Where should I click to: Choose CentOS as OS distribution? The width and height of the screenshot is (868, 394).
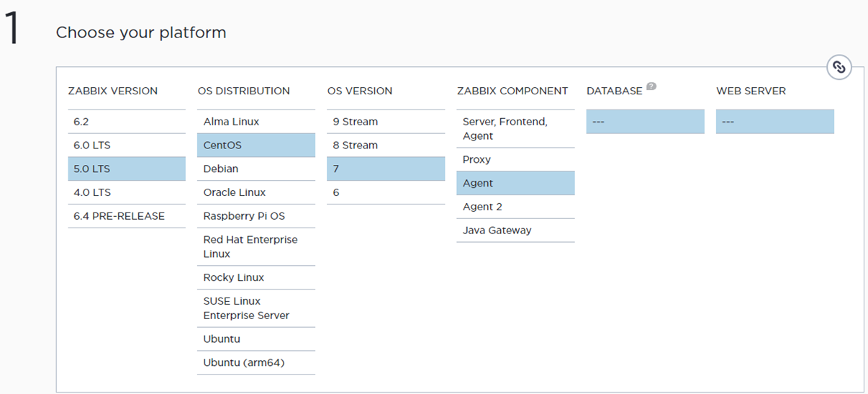pyautogui.click(x=256, y=145)
